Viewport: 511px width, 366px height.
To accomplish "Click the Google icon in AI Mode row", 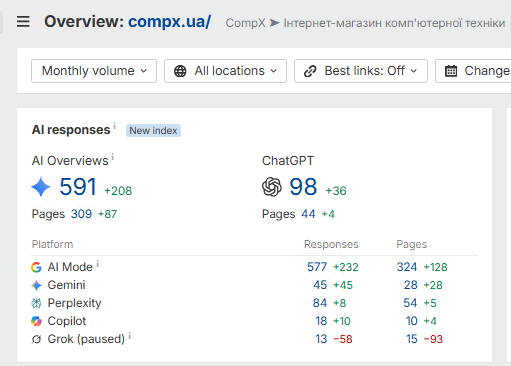I will [36, 267].
